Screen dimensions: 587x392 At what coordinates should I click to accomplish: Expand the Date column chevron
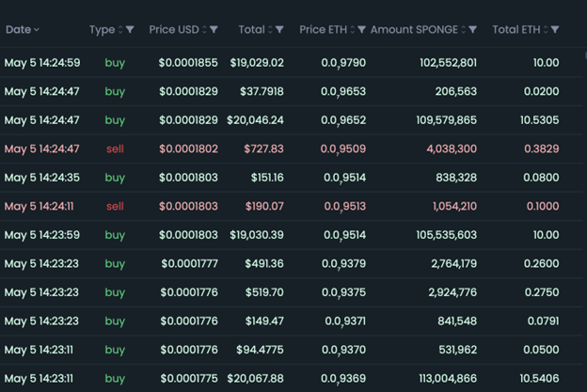[x=37, y=30]
